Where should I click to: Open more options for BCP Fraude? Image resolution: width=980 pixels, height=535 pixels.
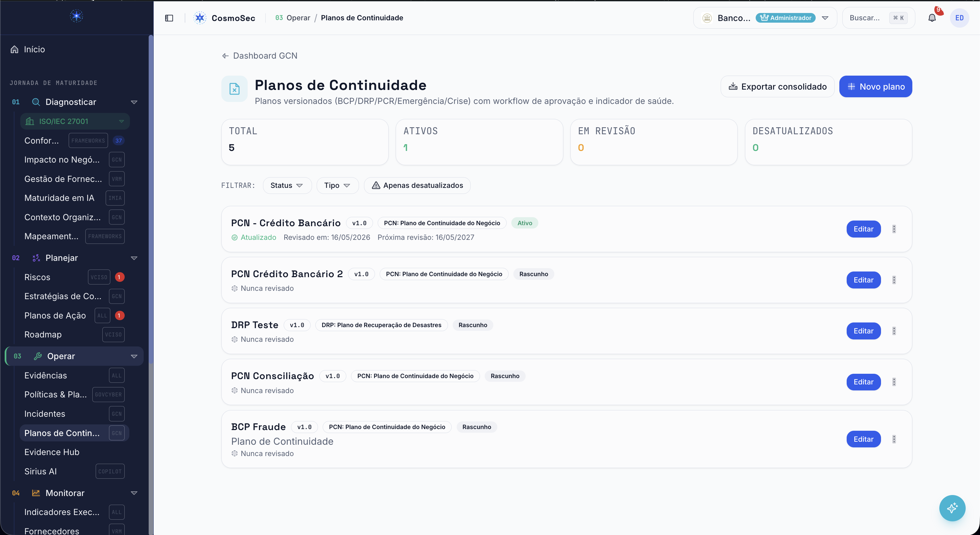(894, 439)
